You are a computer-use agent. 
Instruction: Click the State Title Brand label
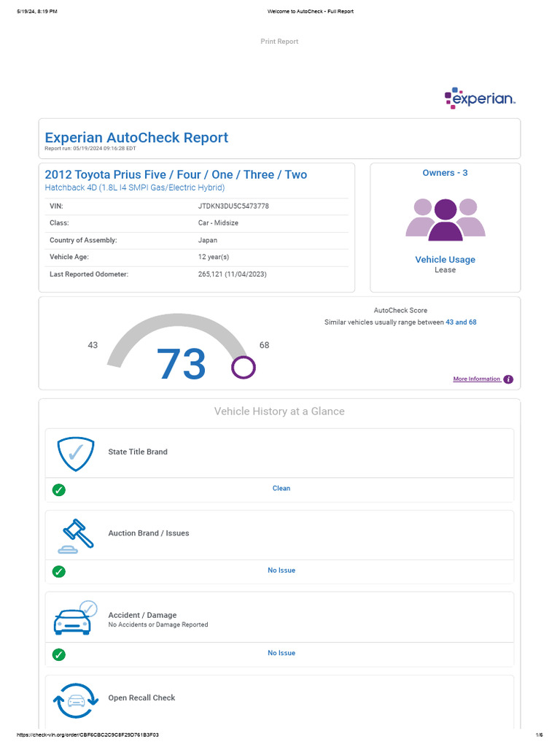point(138,452)
